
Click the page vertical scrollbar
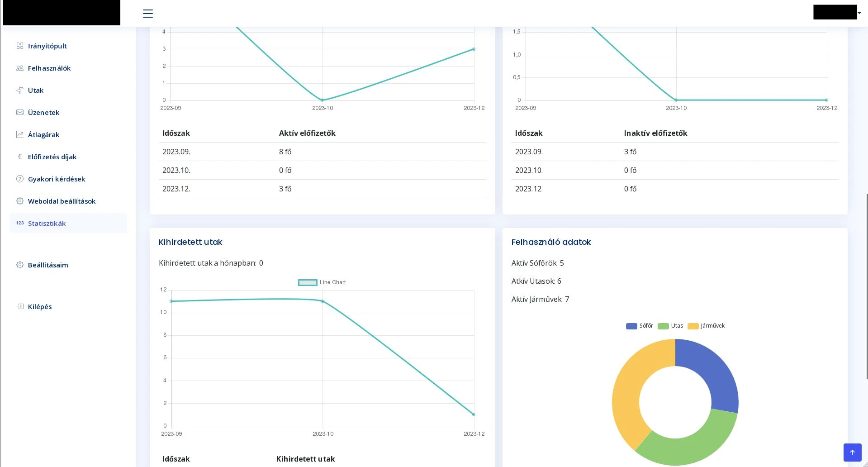click(x=866, y=285)
